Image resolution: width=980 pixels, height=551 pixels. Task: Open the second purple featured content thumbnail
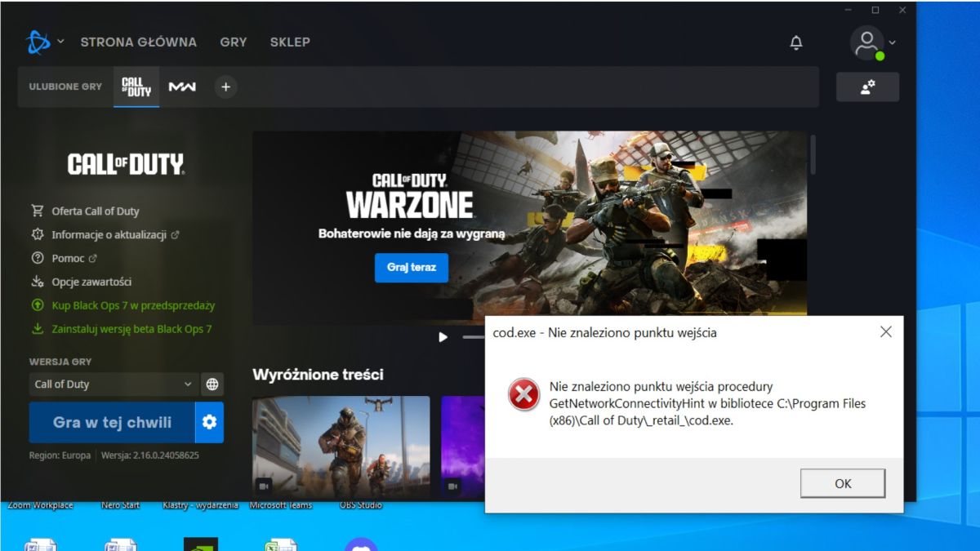click(463, 447)
